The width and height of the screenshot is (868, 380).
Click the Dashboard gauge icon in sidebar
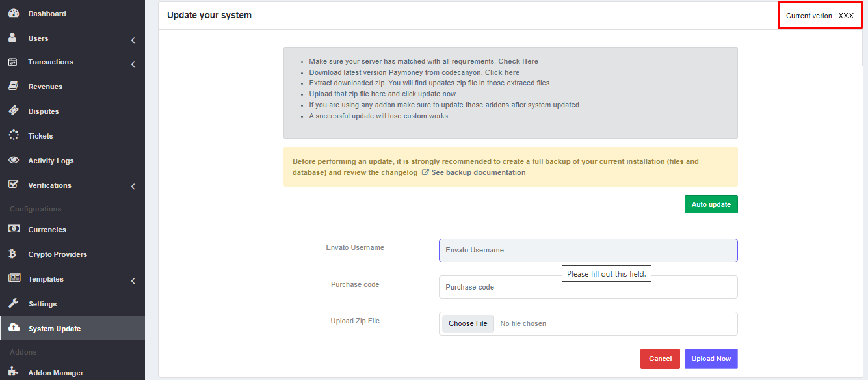[13, 14]
